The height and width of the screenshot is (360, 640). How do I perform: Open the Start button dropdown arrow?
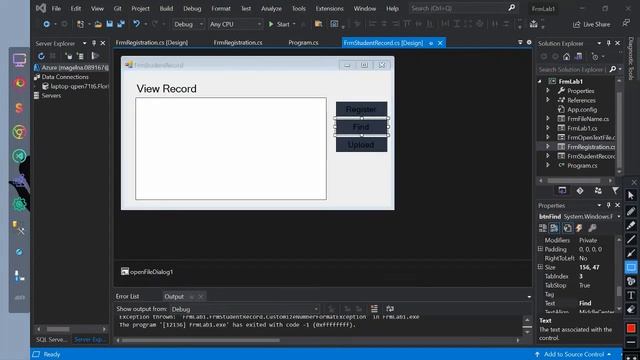(294, 24)
